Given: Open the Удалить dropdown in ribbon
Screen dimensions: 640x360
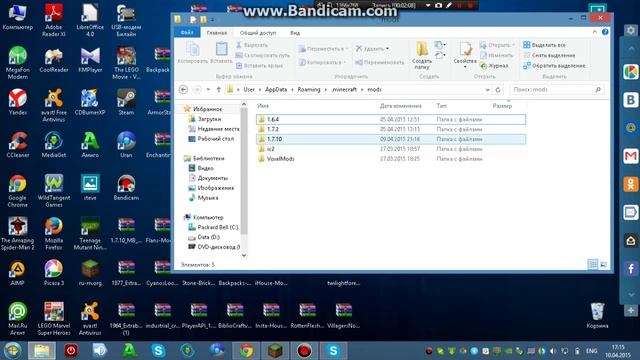Looking at the screenshot, I should point(372,49).
